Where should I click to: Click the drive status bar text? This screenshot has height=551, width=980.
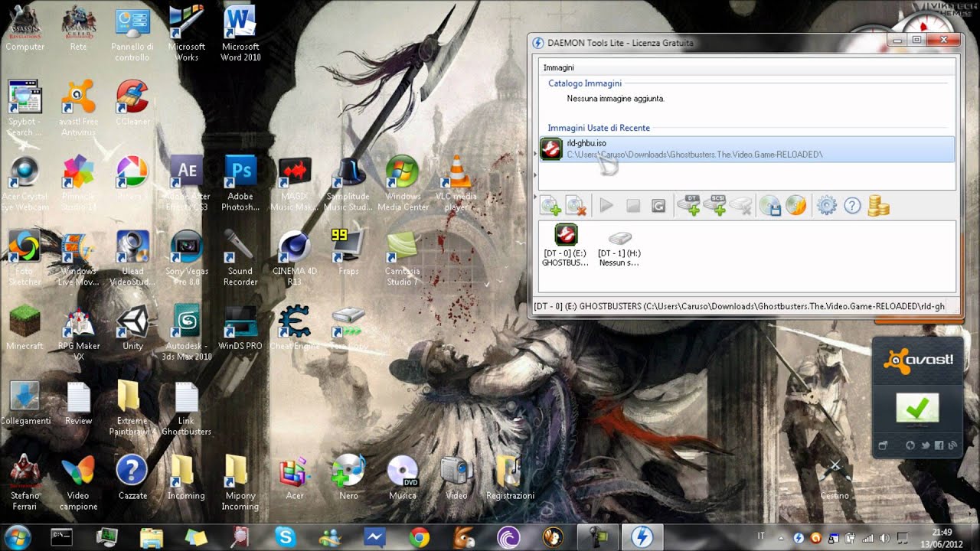[x=739, y=306]
